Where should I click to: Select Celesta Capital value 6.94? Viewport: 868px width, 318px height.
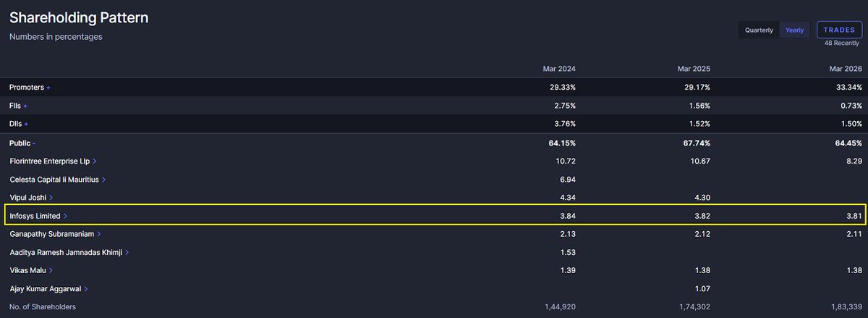tap(568, 179)
